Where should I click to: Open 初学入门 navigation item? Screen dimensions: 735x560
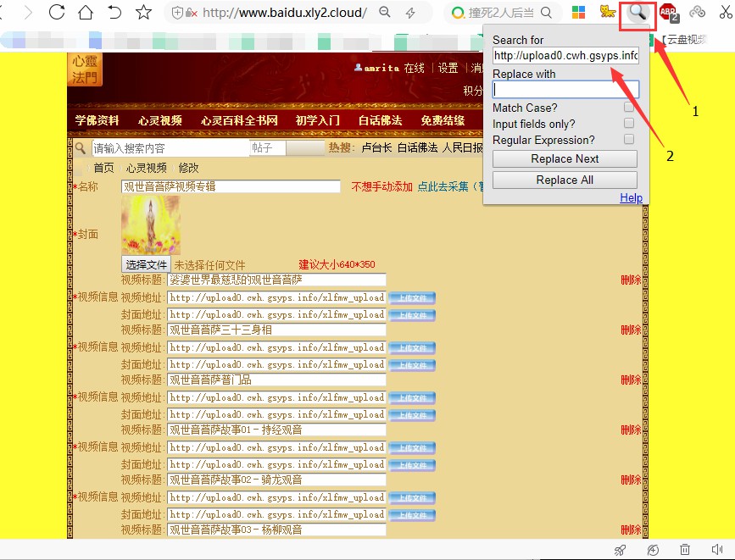(x=317, y=120)
